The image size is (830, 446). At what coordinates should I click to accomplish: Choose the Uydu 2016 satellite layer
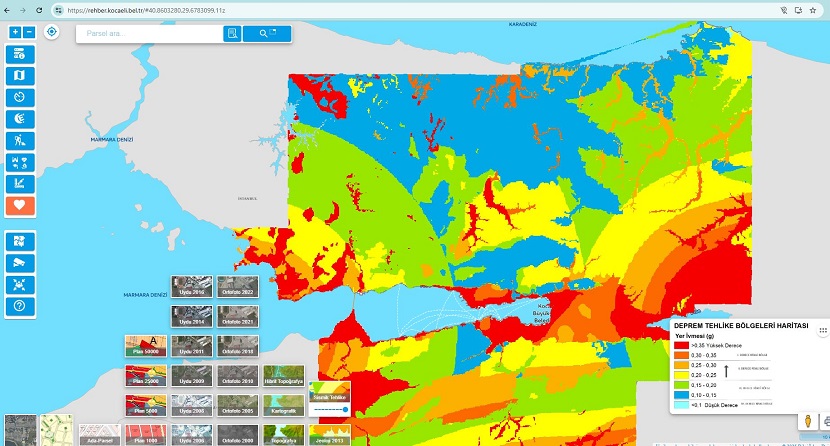191,287
